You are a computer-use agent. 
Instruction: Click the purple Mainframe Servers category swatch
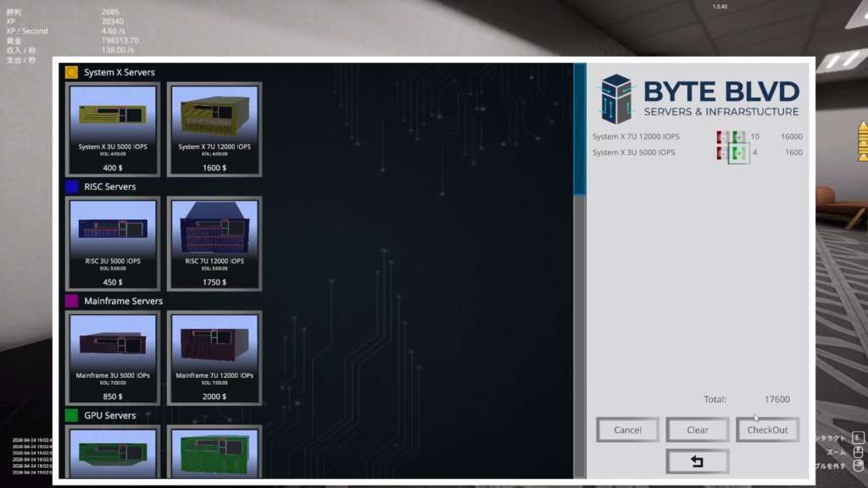point(71,301)
